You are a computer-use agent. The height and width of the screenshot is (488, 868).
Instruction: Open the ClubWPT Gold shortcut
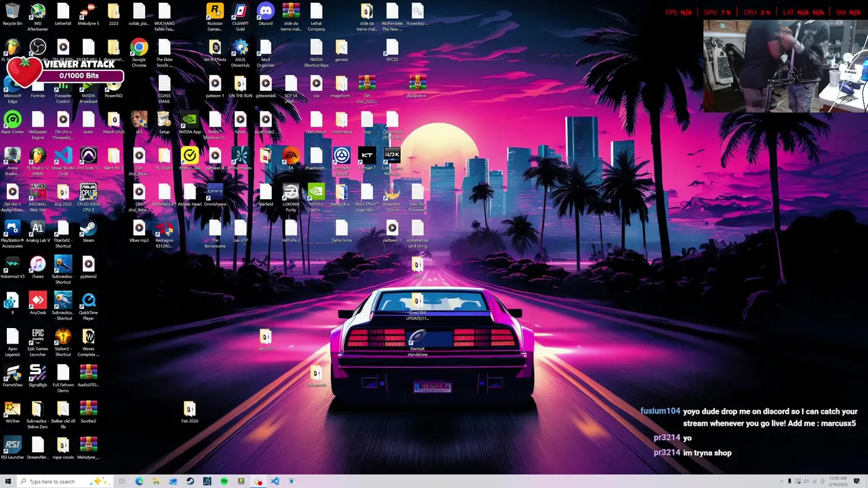240,17
